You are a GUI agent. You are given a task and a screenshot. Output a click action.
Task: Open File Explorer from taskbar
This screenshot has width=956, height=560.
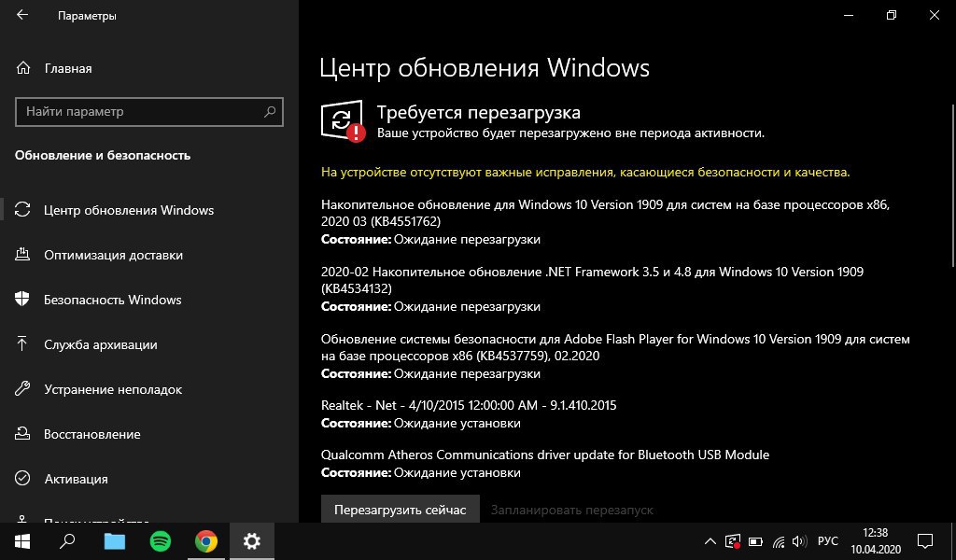coord(114,541)
